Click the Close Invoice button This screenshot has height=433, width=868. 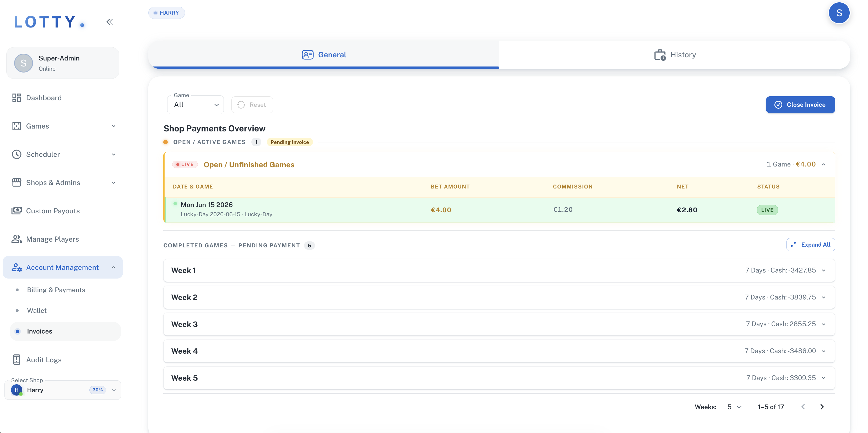(x=800, y=105)
